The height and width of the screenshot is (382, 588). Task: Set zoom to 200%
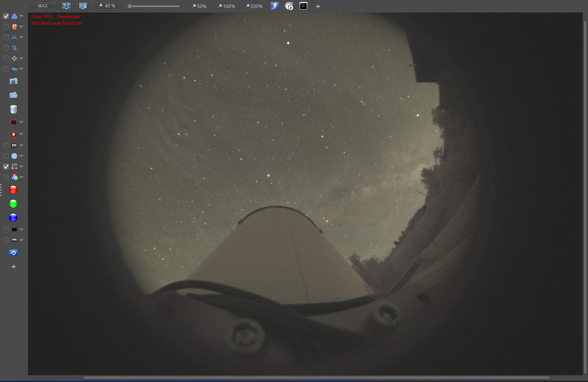(x=254, y=6)
